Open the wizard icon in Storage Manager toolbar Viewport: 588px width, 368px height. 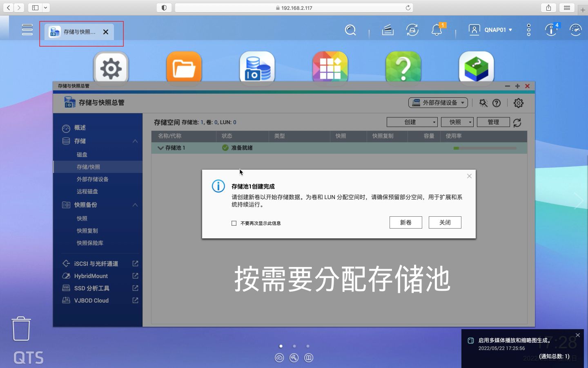(483, 103)
